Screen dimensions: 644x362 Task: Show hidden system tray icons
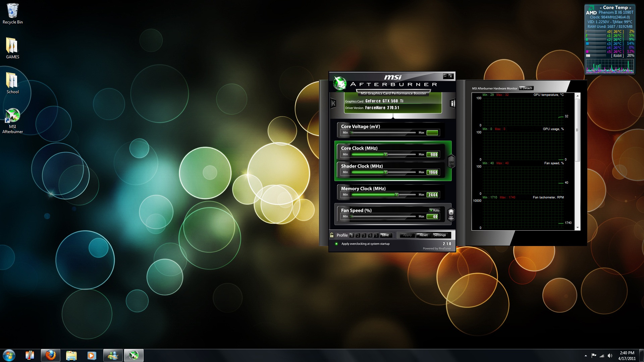[x=586, y=356]
